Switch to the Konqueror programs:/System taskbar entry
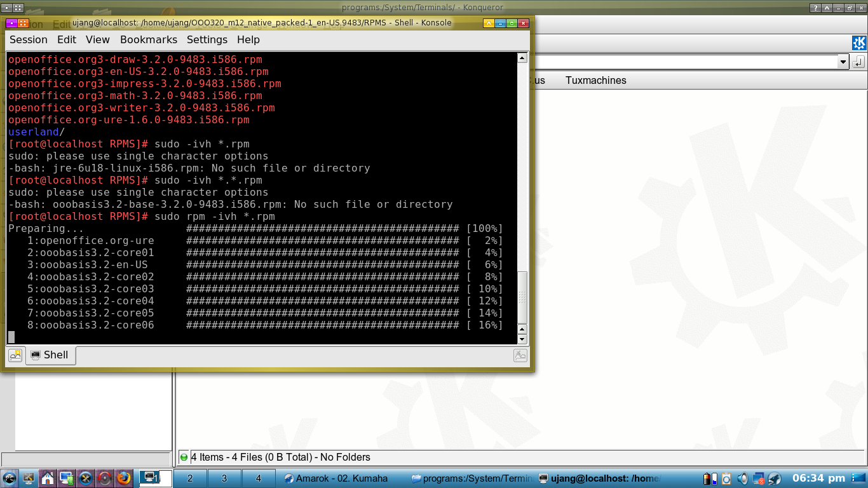This screenshot has height=488, width=868. click(472, 478)
